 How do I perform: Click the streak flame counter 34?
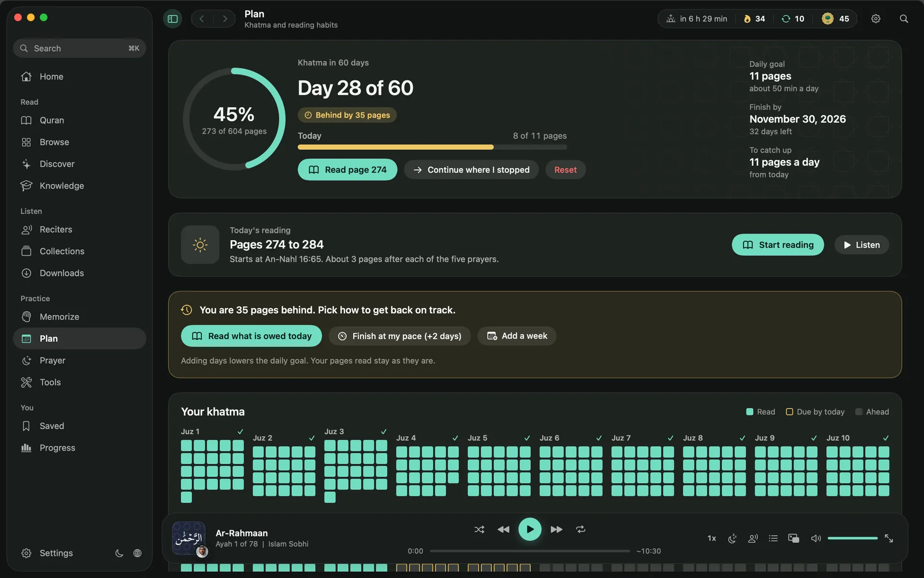pos(755,19)
